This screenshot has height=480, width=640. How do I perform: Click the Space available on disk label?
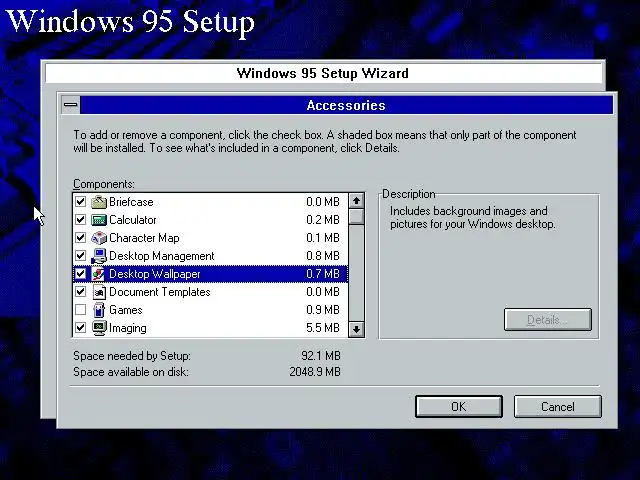click(x=131, y=372)
